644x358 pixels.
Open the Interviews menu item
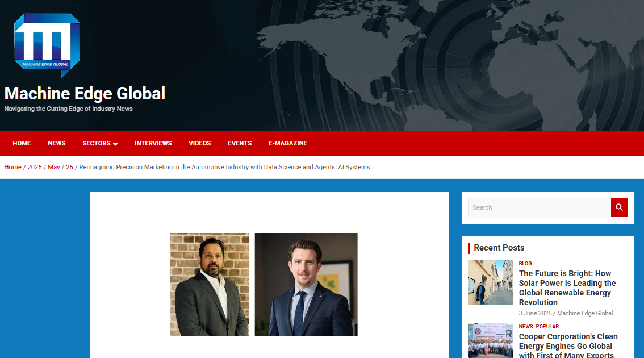tap(153, 143)
